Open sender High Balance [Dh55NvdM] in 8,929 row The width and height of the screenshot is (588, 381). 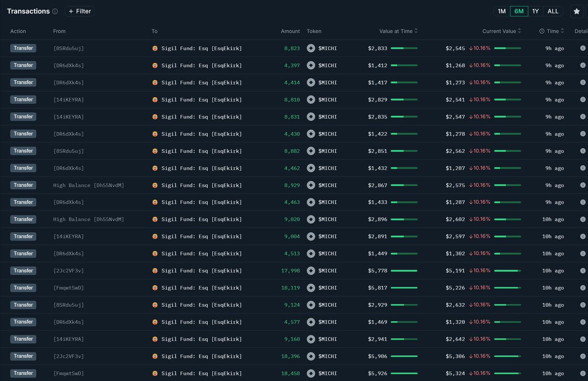point(89,185)
